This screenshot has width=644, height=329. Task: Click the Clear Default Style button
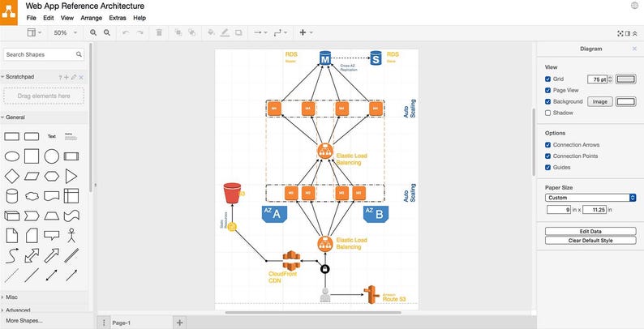(590, 241)
